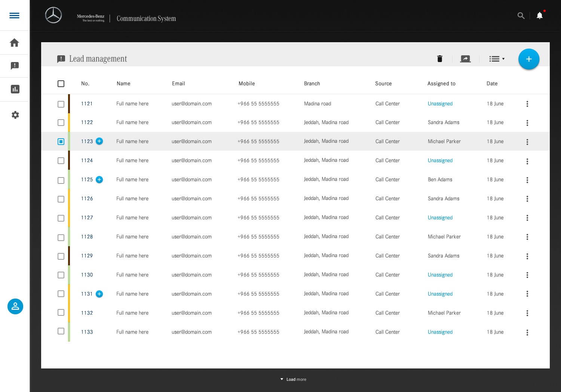Check the box for lead 1128

[61, 238]
